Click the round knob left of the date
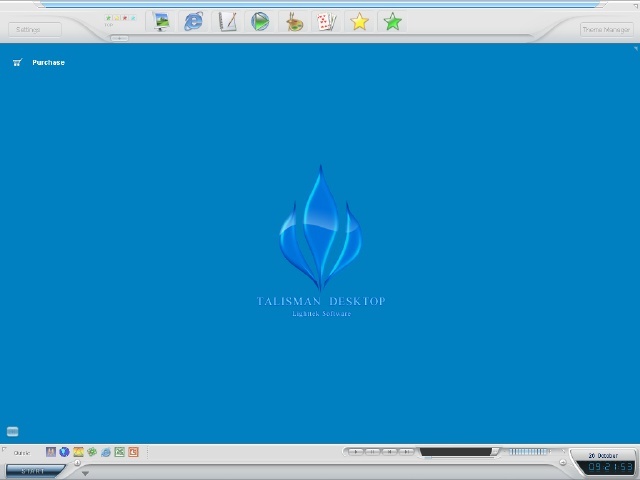This screenshot has height=480, width=640. coord(563,462)
